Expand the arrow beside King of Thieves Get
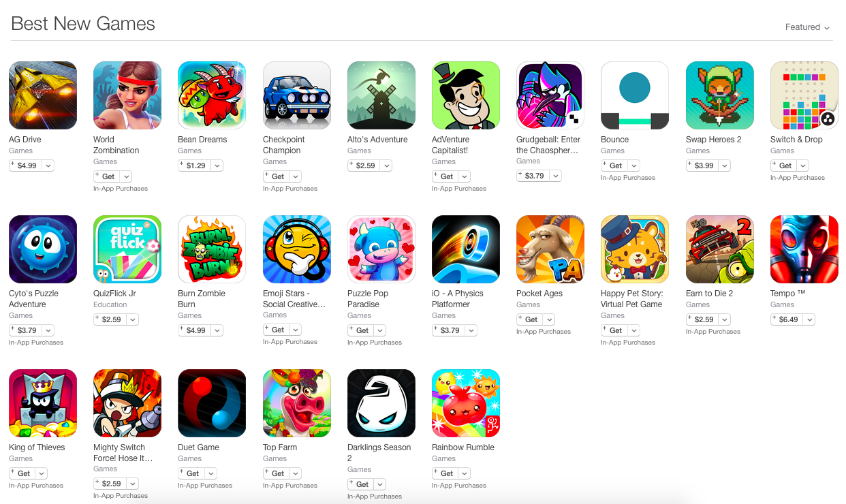 coord(41,473)
